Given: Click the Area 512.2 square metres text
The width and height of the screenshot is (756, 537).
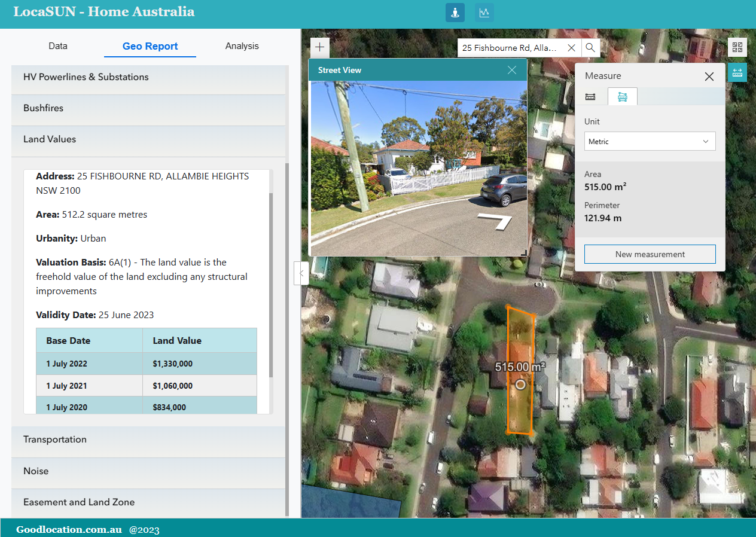Looking at the screenshot, I should coord(92,215).
